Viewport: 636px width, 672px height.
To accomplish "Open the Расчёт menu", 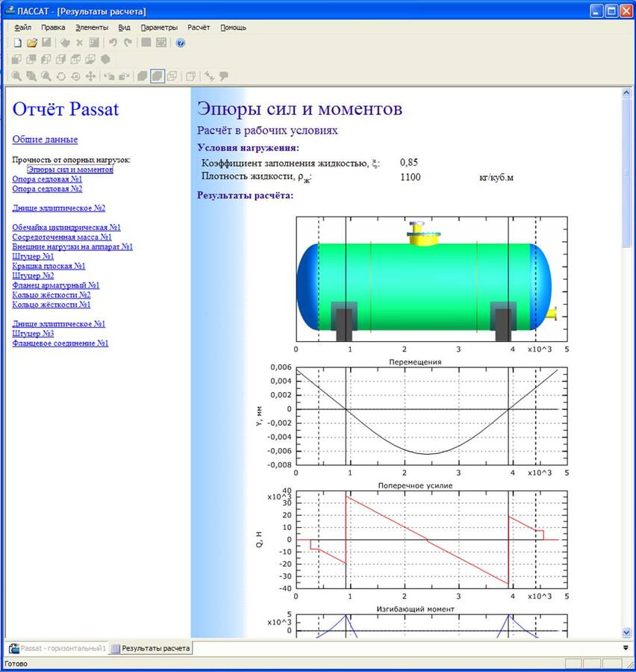I will point(199,28).
